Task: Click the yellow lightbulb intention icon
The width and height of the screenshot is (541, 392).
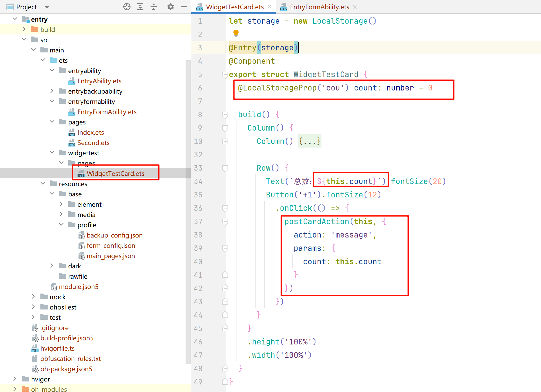Action: (236, 33)
